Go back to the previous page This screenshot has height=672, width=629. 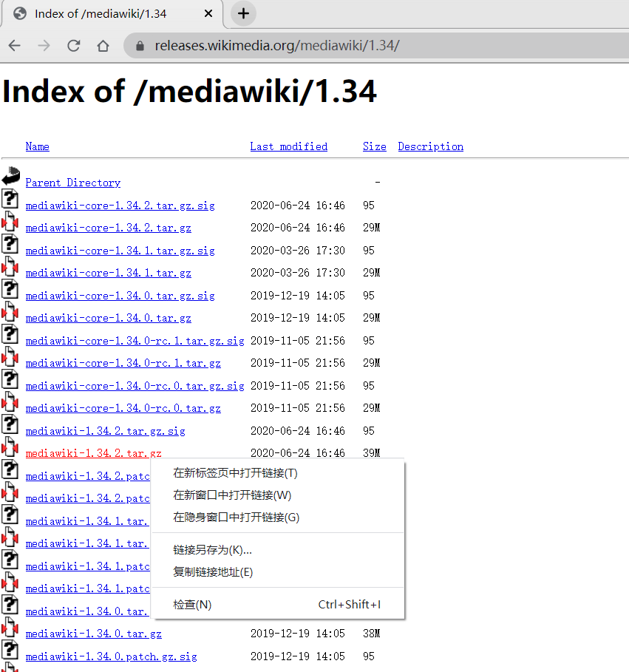pos(15,45)
